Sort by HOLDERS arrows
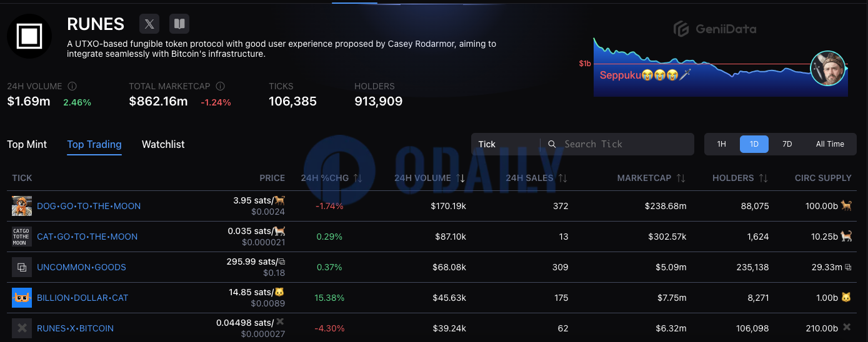The height and width of the screenshot is (342, 868). click(763, 178)
